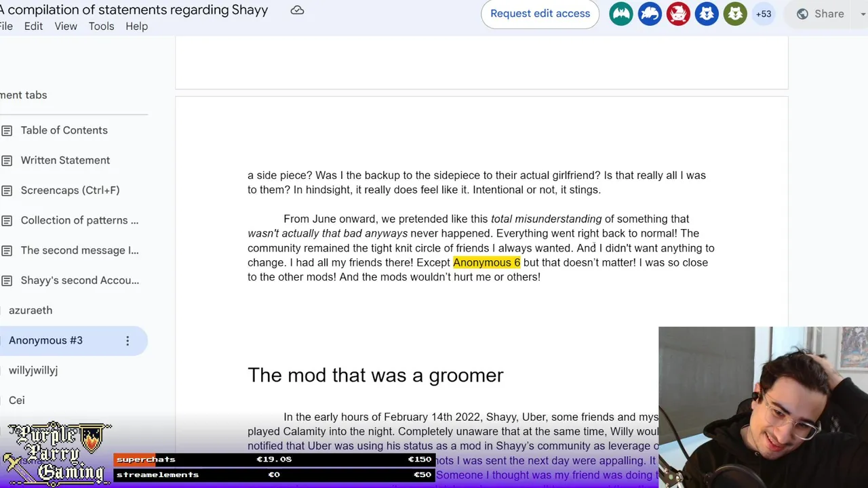Click the blue anonymous viewer avatar
Viewport: 868px width, 488px height.
point(650,14)
